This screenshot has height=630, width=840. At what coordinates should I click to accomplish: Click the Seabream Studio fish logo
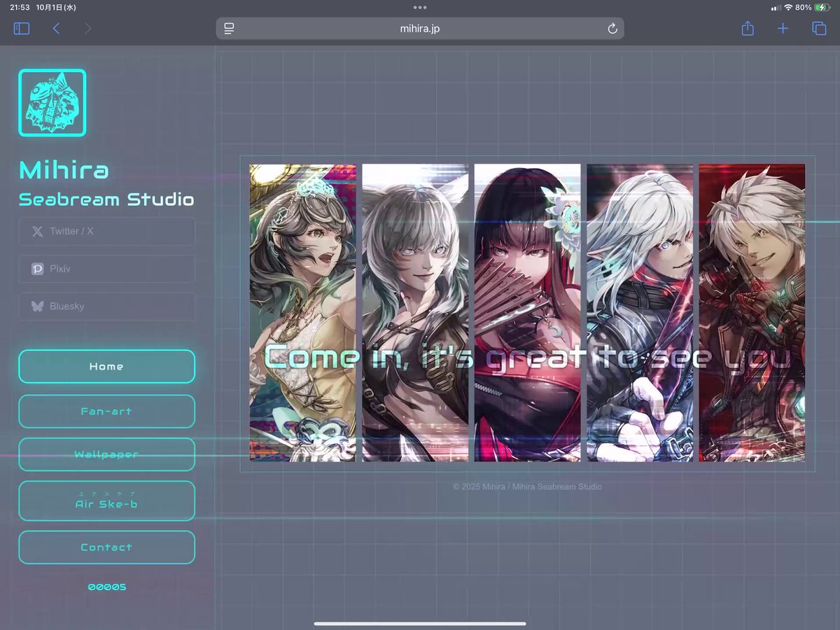pos(52,102)
